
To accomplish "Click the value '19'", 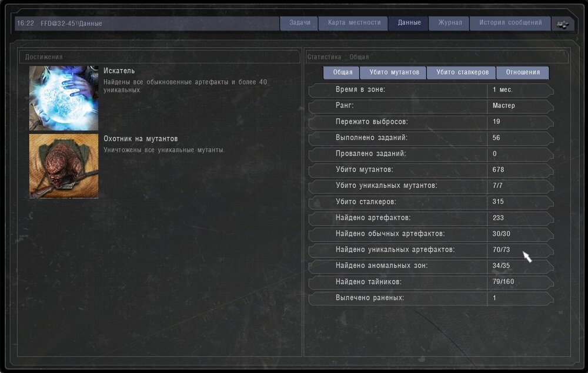I will 496,122.
